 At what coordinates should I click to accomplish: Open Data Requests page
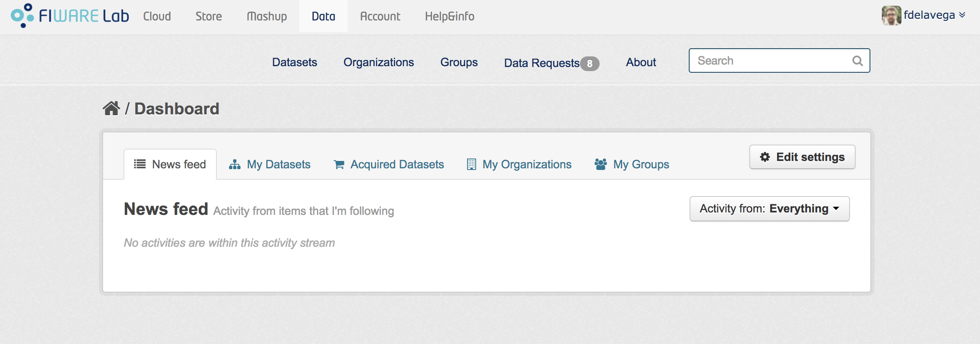click(x=542, y=63)
